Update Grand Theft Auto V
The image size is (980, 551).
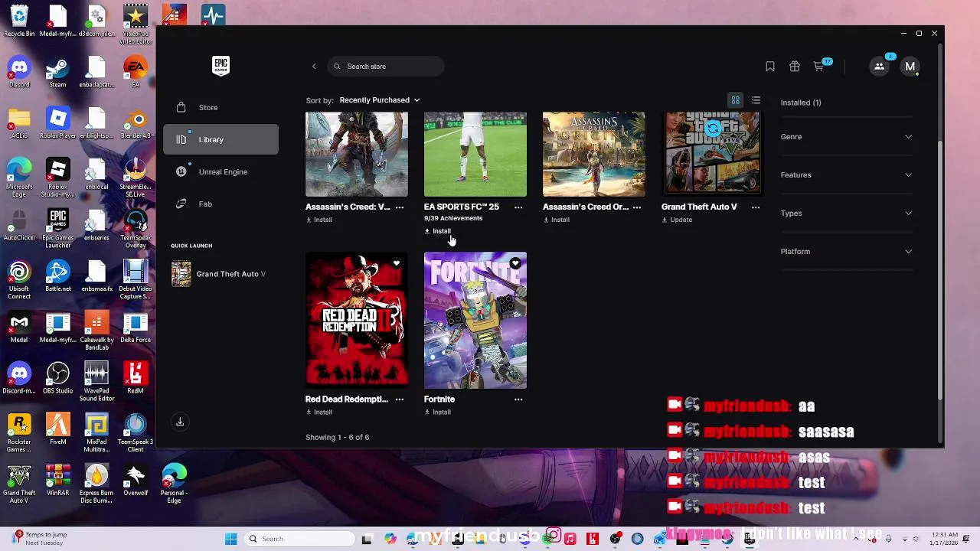tap(677, 220)
